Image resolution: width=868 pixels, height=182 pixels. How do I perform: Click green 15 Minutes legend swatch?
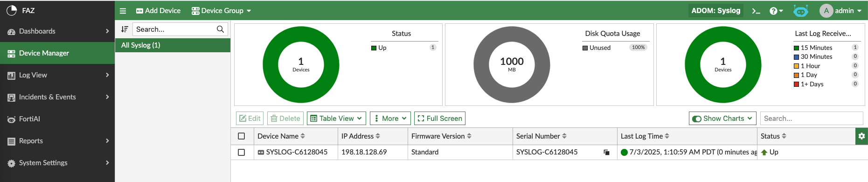tap(796, 48)
